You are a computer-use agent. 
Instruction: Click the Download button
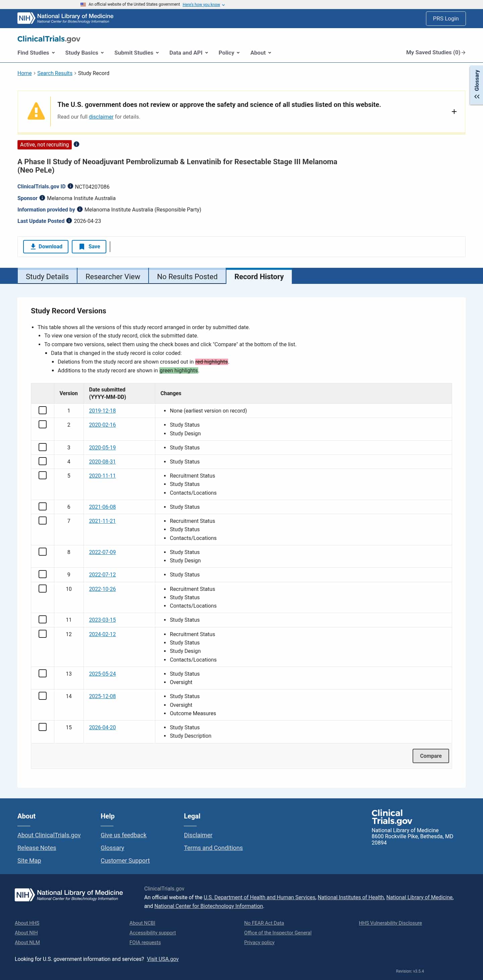pos(46,247)
